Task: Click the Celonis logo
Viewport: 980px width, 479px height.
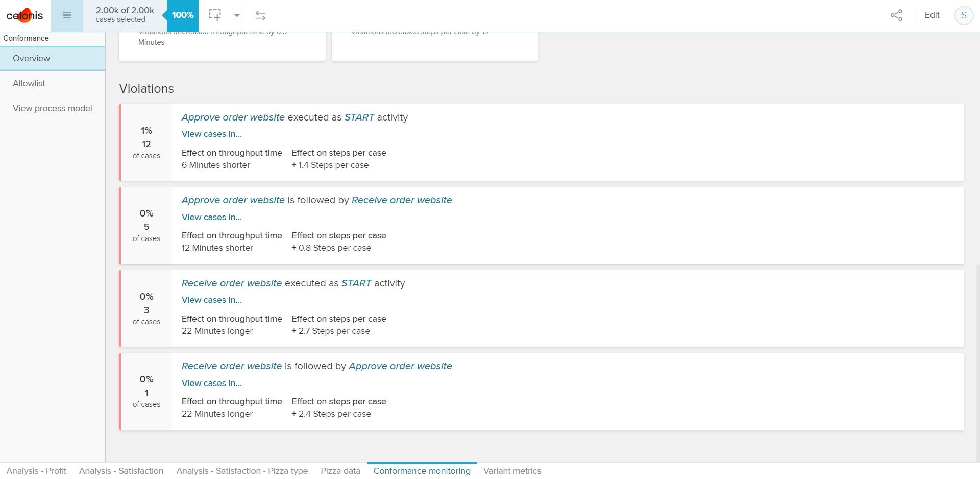Action: pyautogui.click(x=24, y=15)
